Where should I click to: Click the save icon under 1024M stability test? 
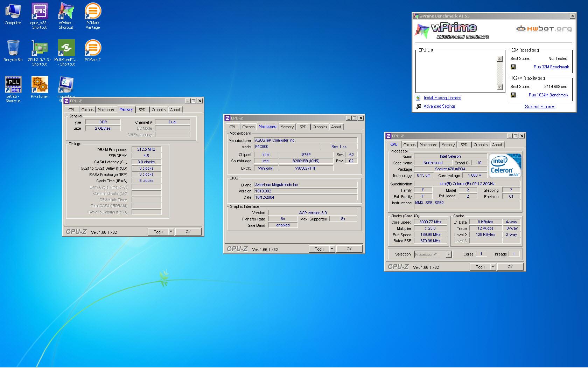pos(513,95)
